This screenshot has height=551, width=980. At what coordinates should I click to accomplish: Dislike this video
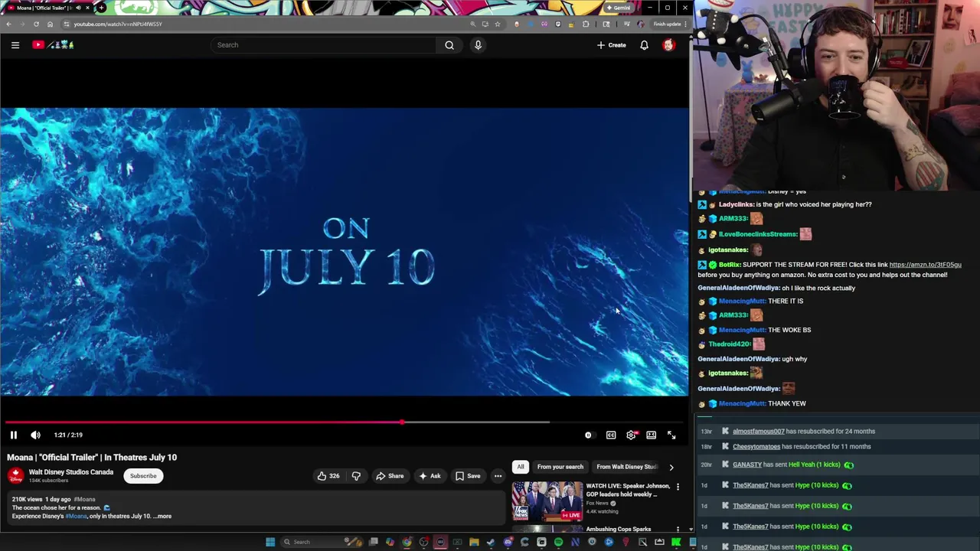(x=356, y=476)
